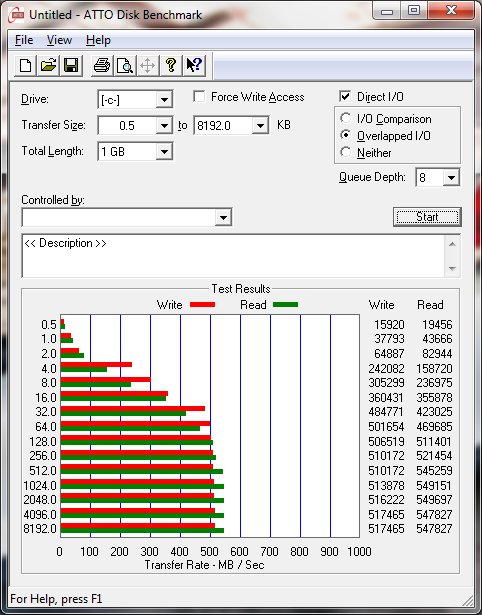Screen dimensions: 482x615
Task: Enable Force Write Access checkbox
Action: click(x=199, y=96)
